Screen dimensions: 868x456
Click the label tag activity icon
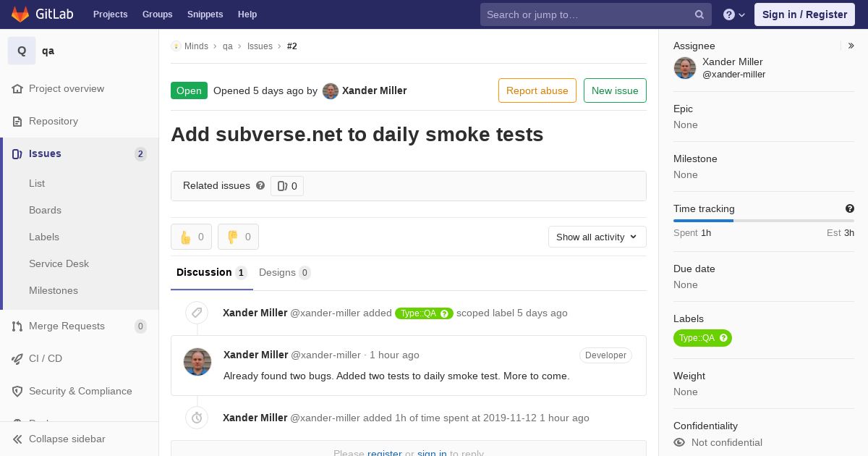click(x=197, y=313)
